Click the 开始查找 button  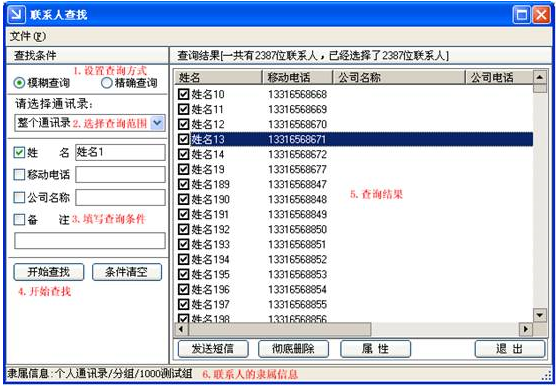point(49,272)
